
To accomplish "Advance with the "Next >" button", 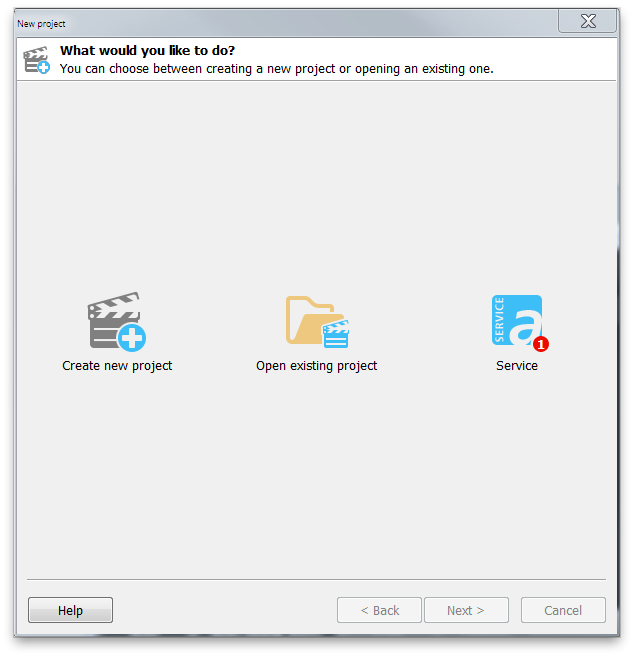I will point(466,610).
